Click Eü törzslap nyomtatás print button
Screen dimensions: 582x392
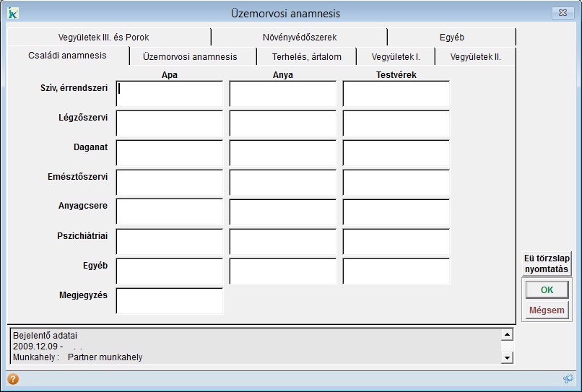pyautogui.click(x=547, y=263)
